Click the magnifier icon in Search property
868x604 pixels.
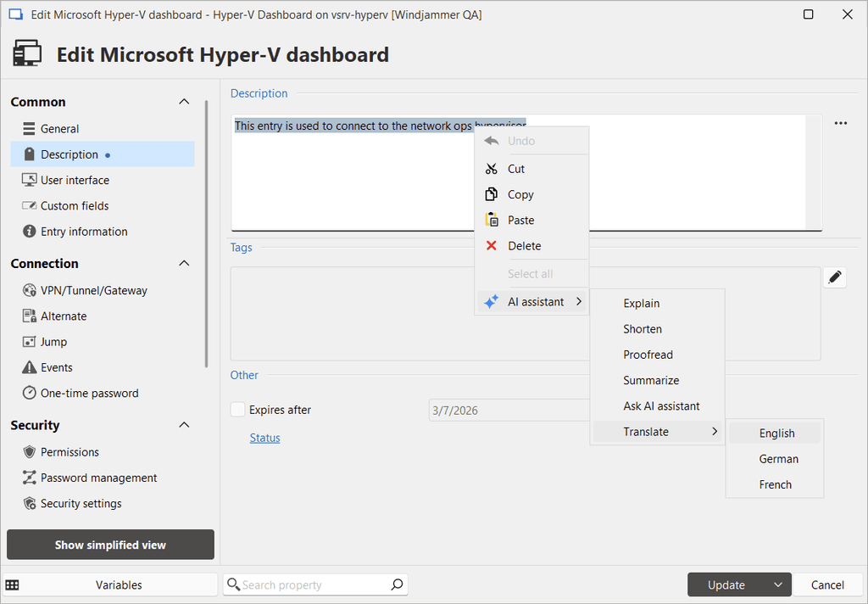(x=397, y=584)
